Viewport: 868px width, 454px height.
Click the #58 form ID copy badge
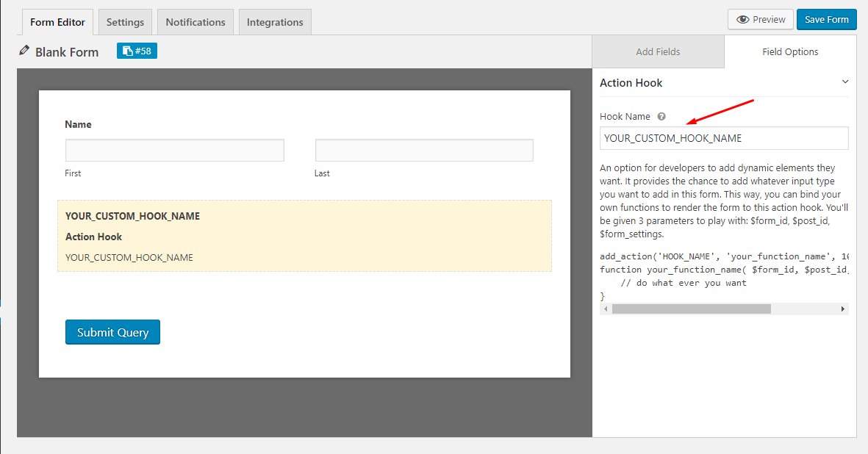[137, 51]
